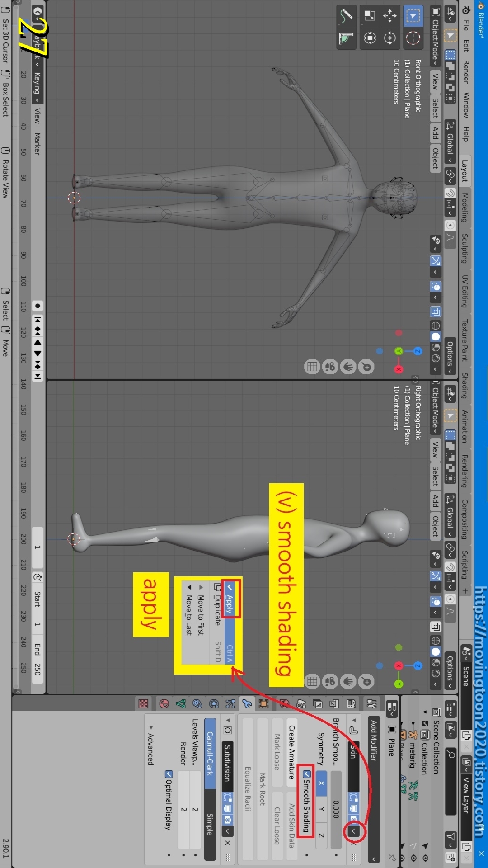Open the Object properties tab (orange square)
488x868 pixels.
264,703
